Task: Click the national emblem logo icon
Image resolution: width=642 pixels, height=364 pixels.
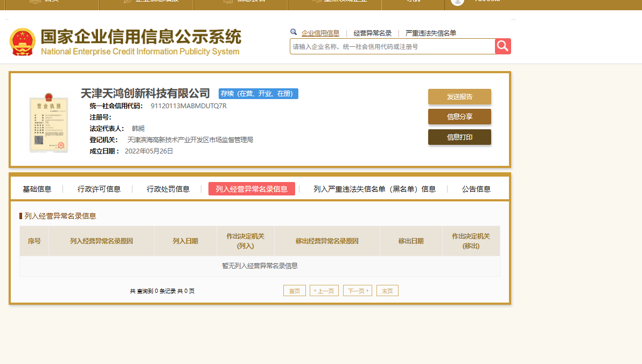Action: [x=23, y=42]
